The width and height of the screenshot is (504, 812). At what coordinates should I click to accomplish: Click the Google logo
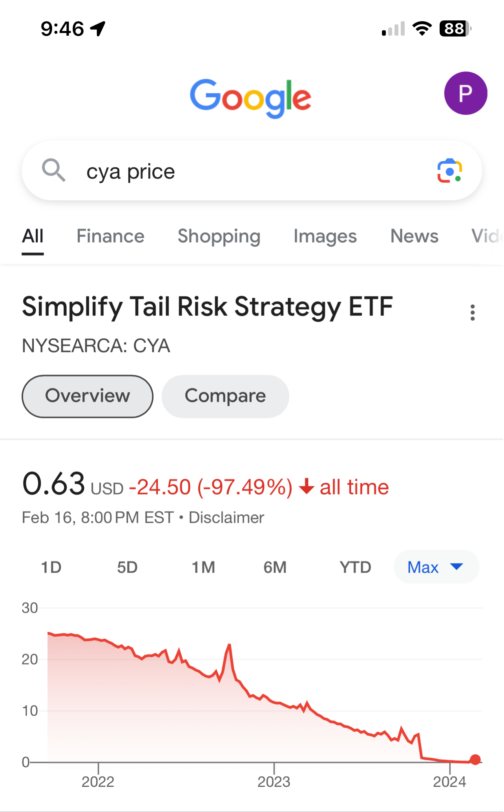click(x=250, y=98)
